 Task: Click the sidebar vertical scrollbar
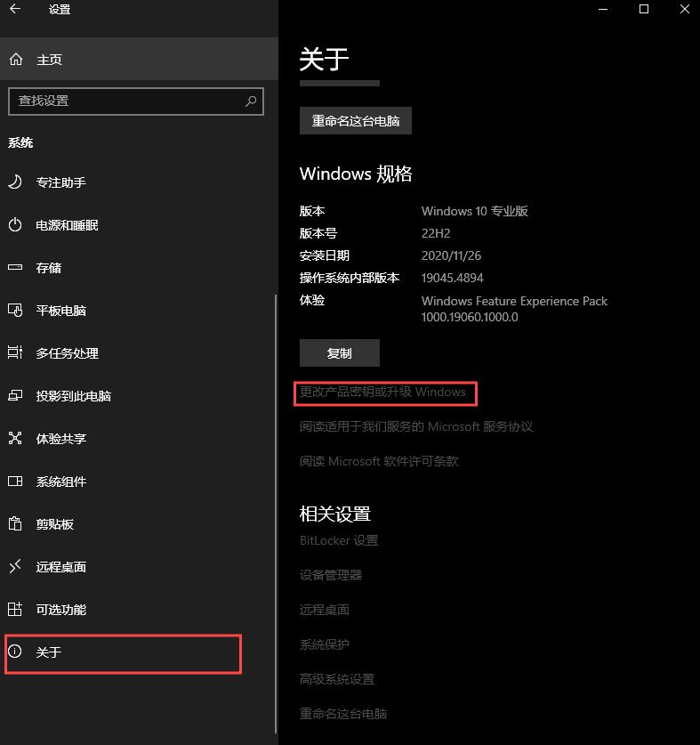click(276, 514)
